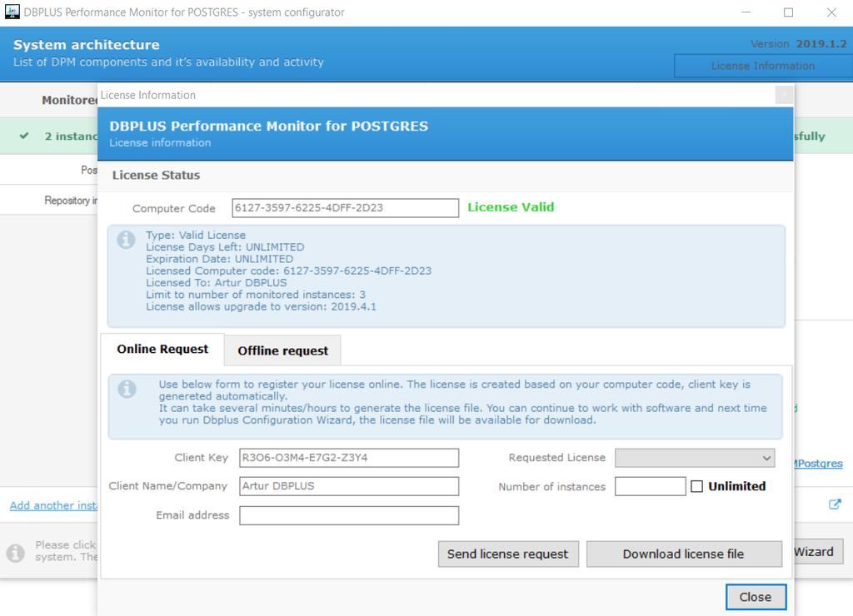Select the Online Request tab
The height and width of the screenshot is (616, 853).
click(x=162, y=349)
